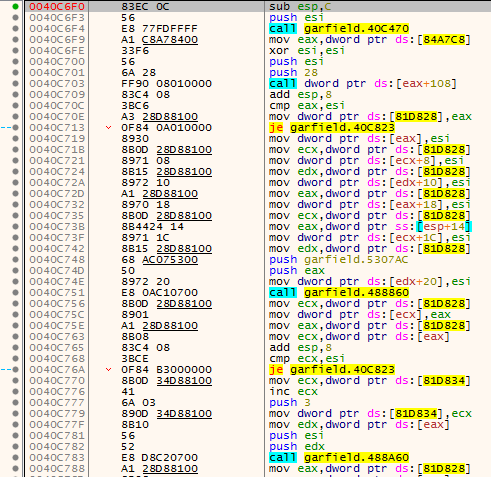Toggle breakpoint dot beside address 0040C73B
Viewport: 491px width, 477px height.
tap(15, 227)
